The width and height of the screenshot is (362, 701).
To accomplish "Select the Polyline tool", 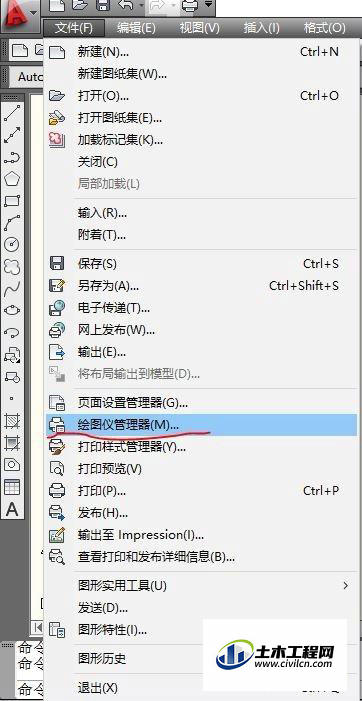I will click(12, 157).
